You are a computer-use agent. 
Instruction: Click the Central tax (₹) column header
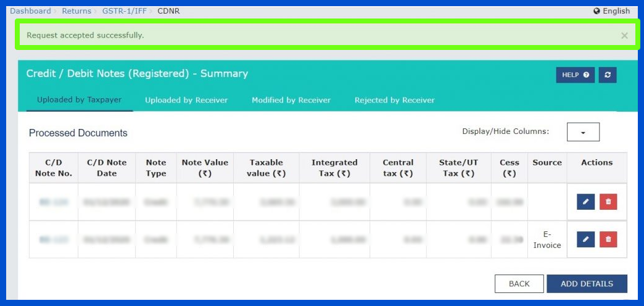pyautogui.click(x=398, y=168)
